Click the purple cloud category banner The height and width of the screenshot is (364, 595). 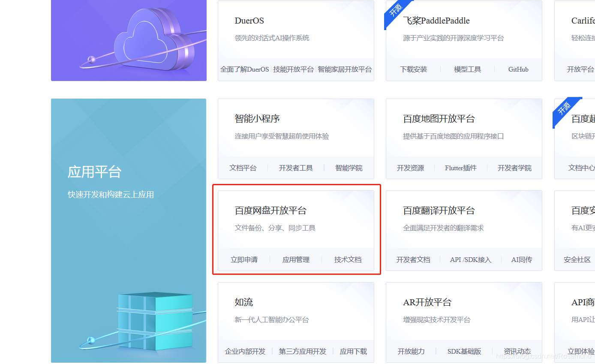point(129,40)
